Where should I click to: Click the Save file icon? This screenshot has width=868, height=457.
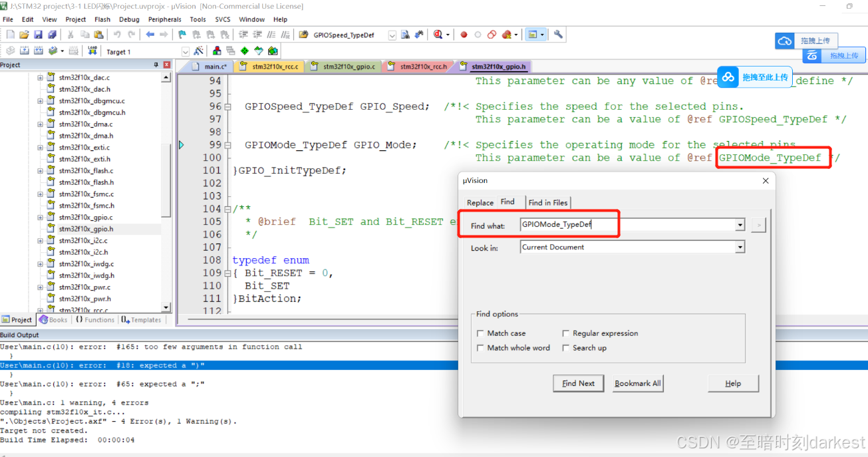click(37, 35)
